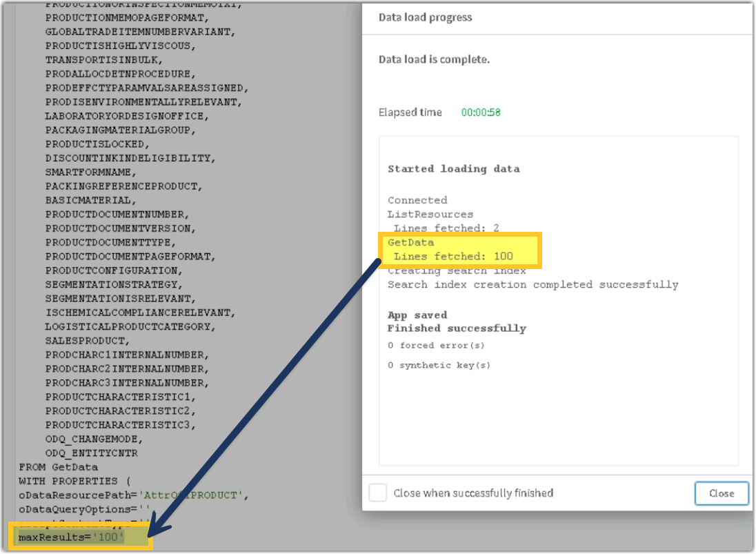
Task: Click the '0 forced error(s)' log line
Action: tap(437, 345)
